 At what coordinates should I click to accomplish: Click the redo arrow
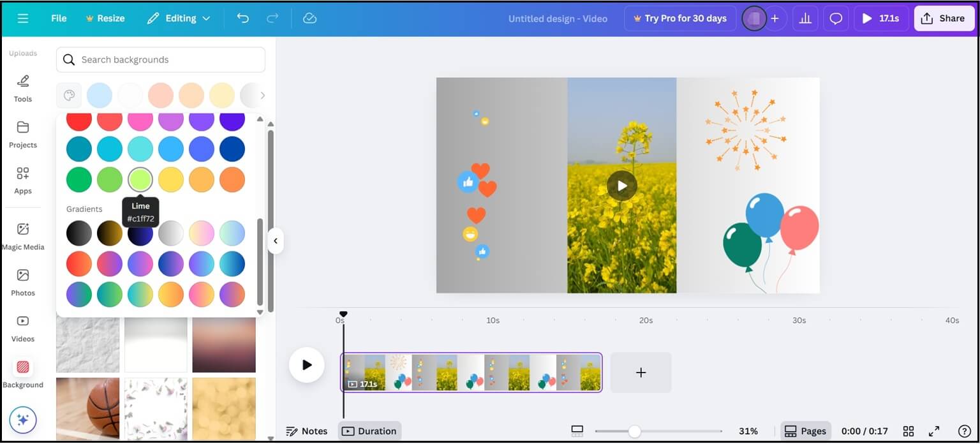pyautogui.click(x=272, y=18)
